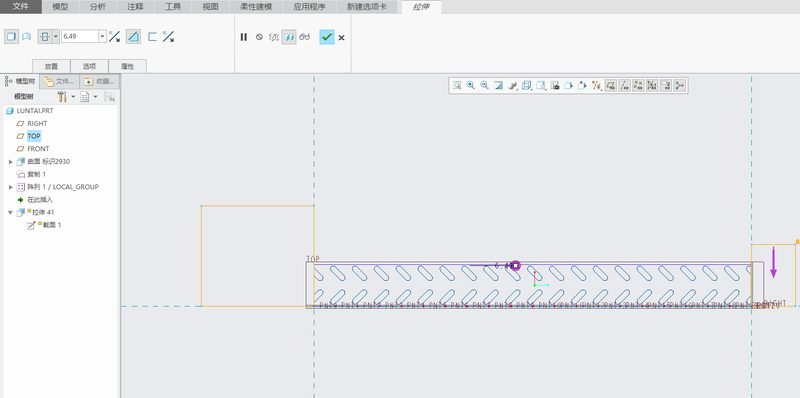Switch to the 柔性建模 ribbon tab

click(257, 7)
